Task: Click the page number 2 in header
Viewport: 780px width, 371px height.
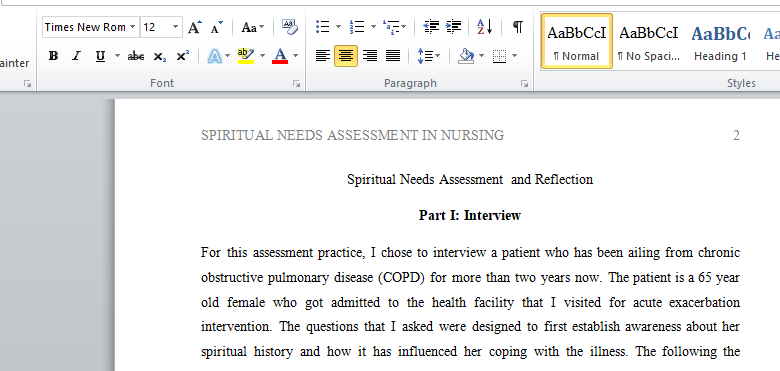Action: tap(736, 135)
